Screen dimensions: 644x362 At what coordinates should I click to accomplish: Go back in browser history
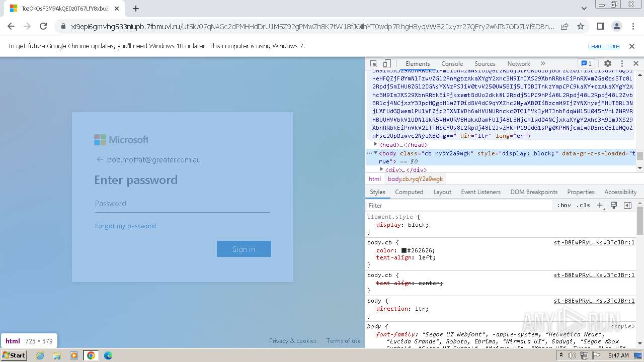point(11,26)
